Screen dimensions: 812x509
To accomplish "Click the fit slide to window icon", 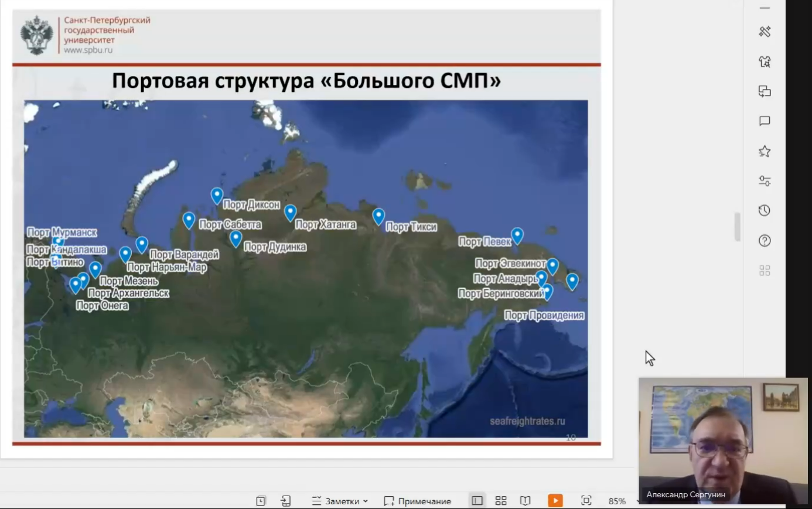I will pos(586,500).
